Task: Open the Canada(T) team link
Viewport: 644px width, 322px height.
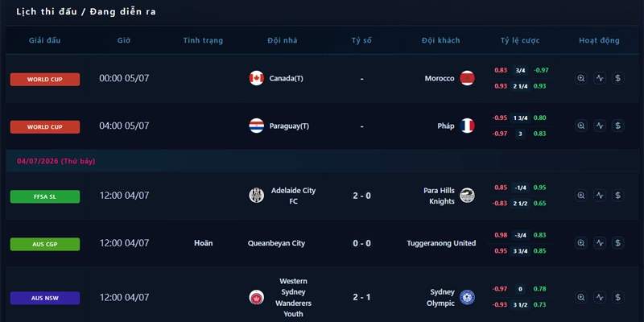Action: tap(287, 78)
